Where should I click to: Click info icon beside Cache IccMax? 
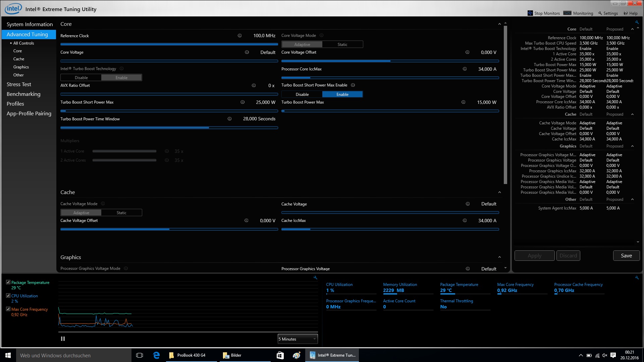point(465,221)
